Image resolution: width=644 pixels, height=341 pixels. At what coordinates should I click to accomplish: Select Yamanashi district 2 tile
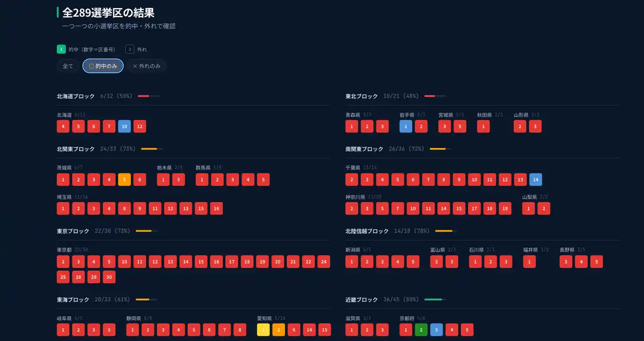tap(544, 209)
